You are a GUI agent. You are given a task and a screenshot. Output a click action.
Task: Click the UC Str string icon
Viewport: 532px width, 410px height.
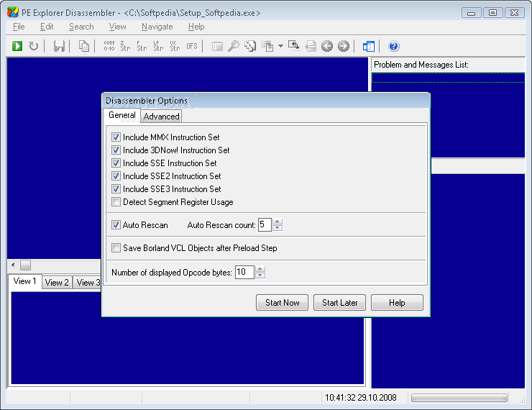[175, 46]
